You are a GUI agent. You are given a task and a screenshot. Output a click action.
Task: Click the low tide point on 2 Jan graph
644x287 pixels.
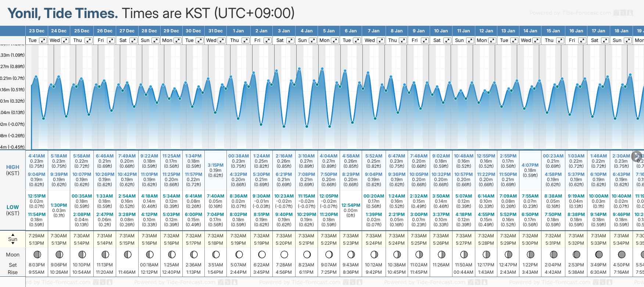tap(261, 125)
